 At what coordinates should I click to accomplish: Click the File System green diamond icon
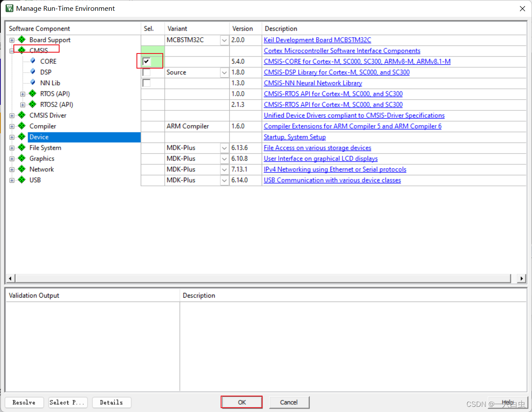[x=22, y=148]
